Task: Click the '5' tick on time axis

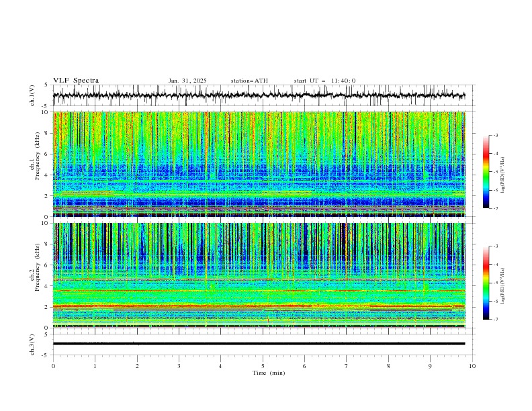Action: (263, 366)
